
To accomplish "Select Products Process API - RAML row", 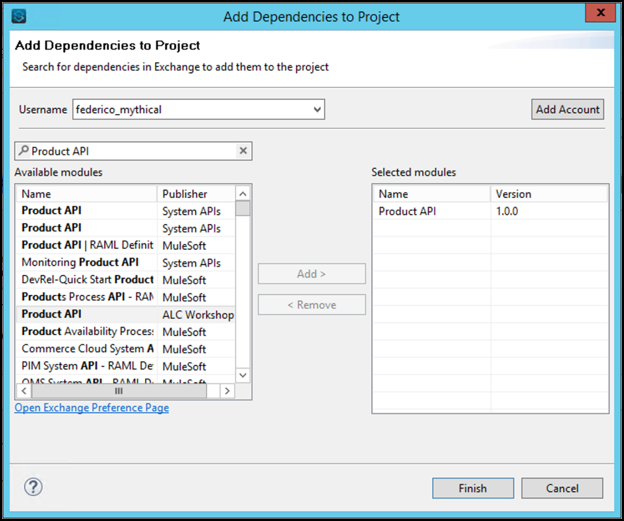I will pyautogui.click(x=125, y=297).
